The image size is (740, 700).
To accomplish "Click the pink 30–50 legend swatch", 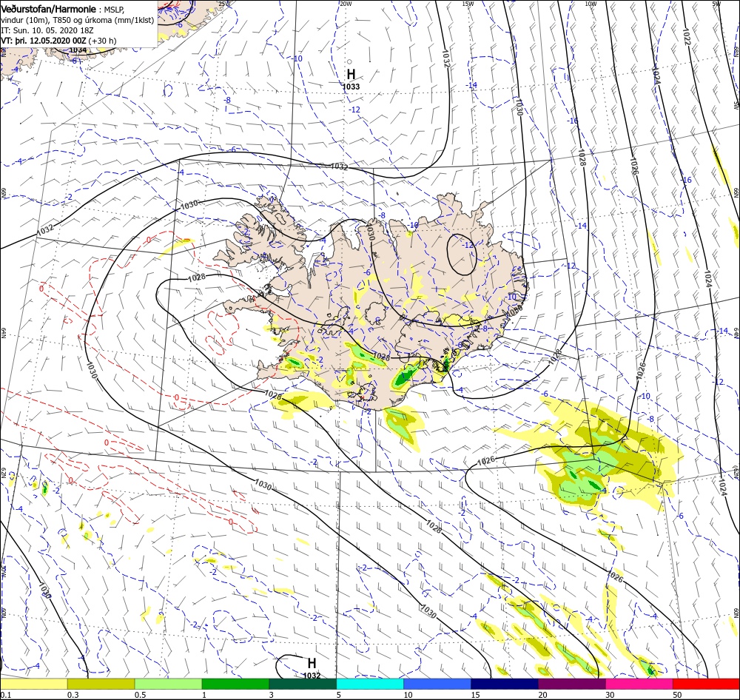I will coord(639,684).
